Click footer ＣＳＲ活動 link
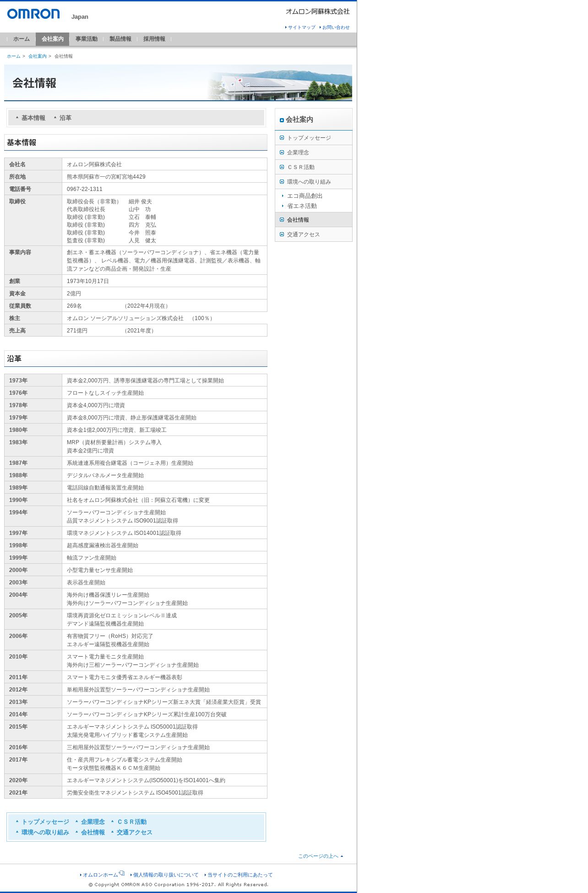Screen dimensions: 588x893 pyautogui.click(x=132, y=822)
